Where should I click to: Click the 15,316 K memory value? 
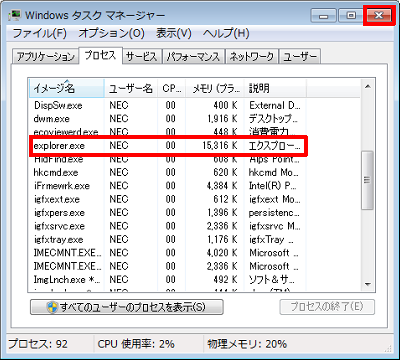[220, 146]
